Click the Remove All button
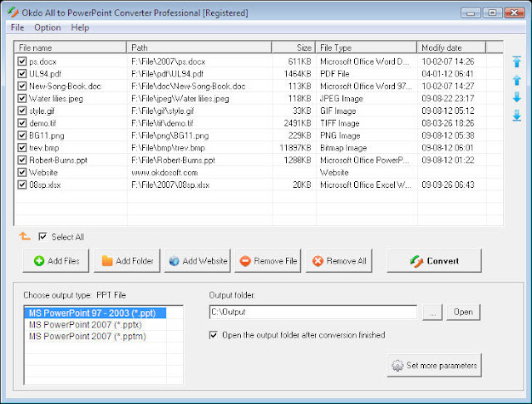The height and width of the screenshot is (404, 532). click(339, 261)
